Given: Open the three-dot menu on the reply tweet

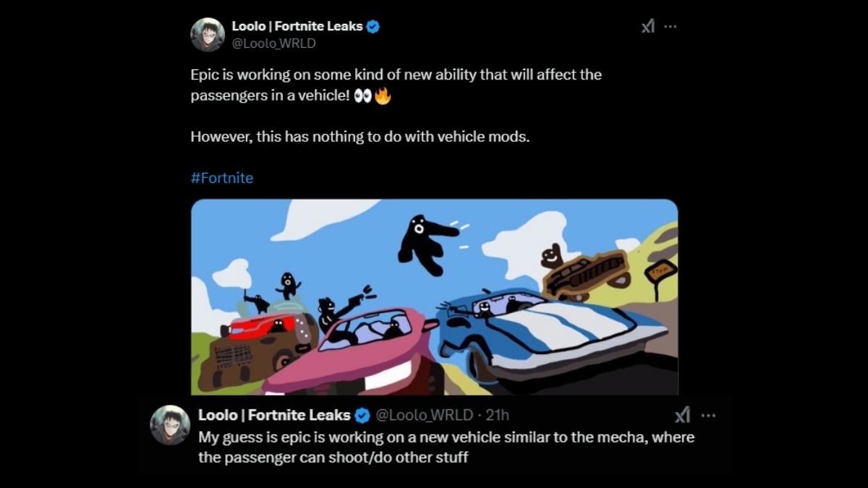Looking at the screenshot, I should (x=708, y=415).
